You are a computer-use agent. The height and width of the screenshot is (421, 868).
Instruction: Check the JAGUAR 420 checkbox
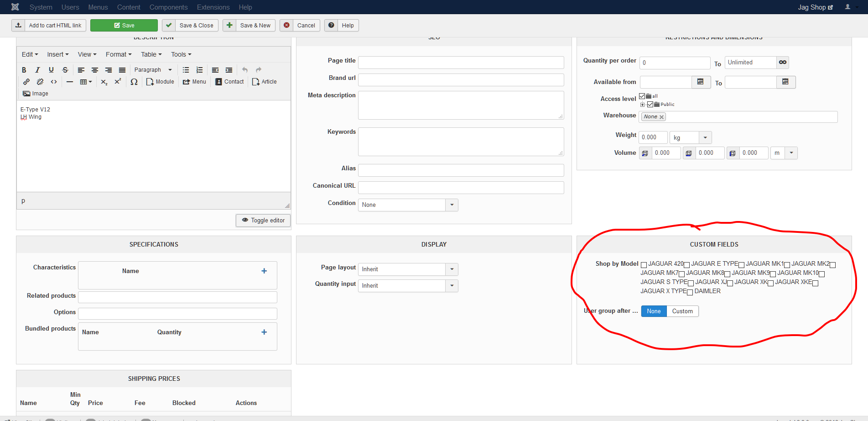tap(644, 265)
